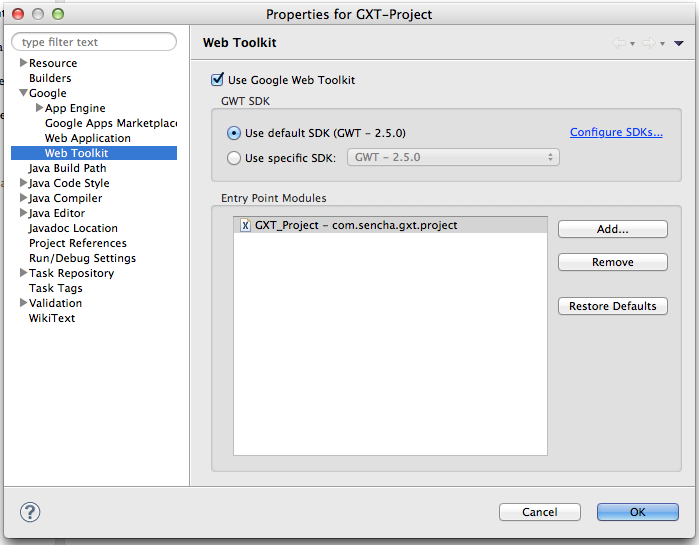Open the help question mark icon

30,512
